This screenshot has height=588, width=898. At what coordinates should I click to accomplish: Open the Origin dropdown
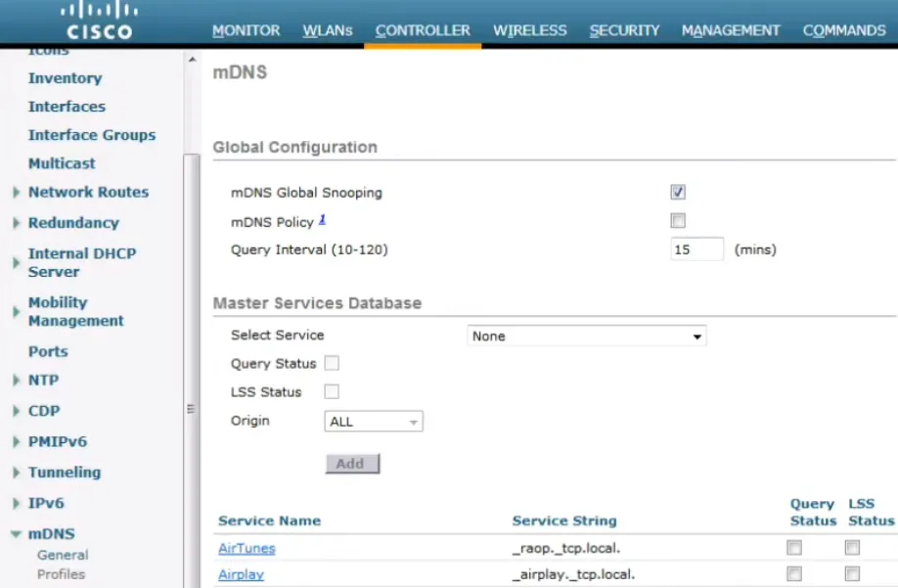click(373, 421)
